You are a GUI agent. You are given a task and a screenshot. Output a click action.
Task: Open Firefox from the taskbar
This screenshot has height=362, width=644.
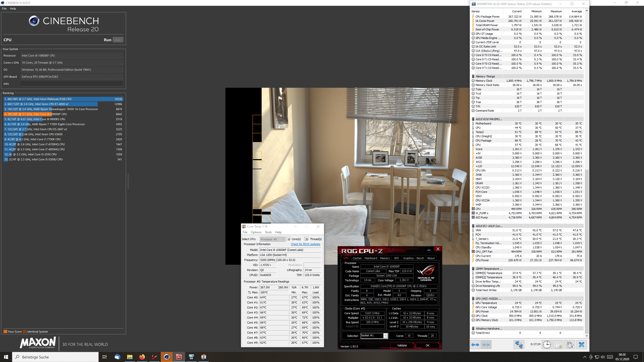pyautogui.click(x=142, y=357)
